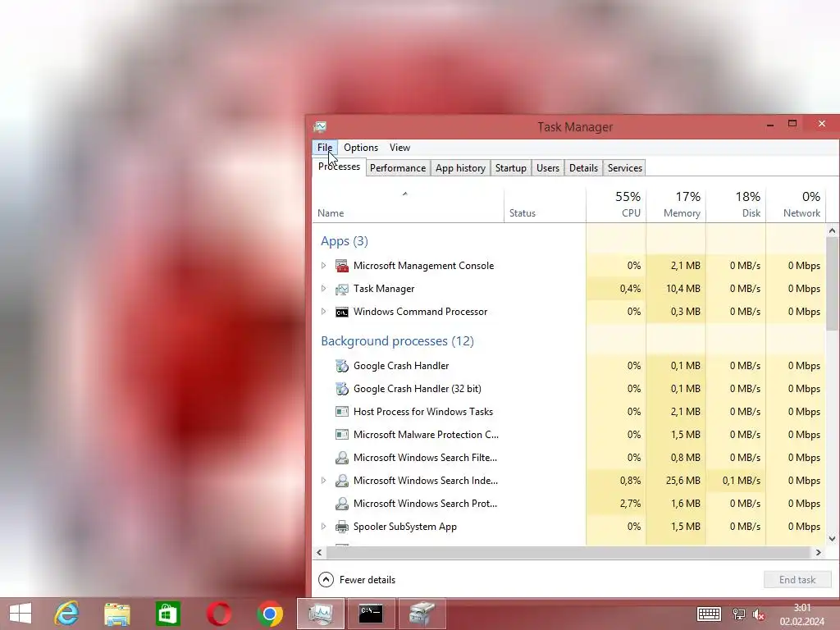Click the 10,4 MB memory value

point(683,289)
